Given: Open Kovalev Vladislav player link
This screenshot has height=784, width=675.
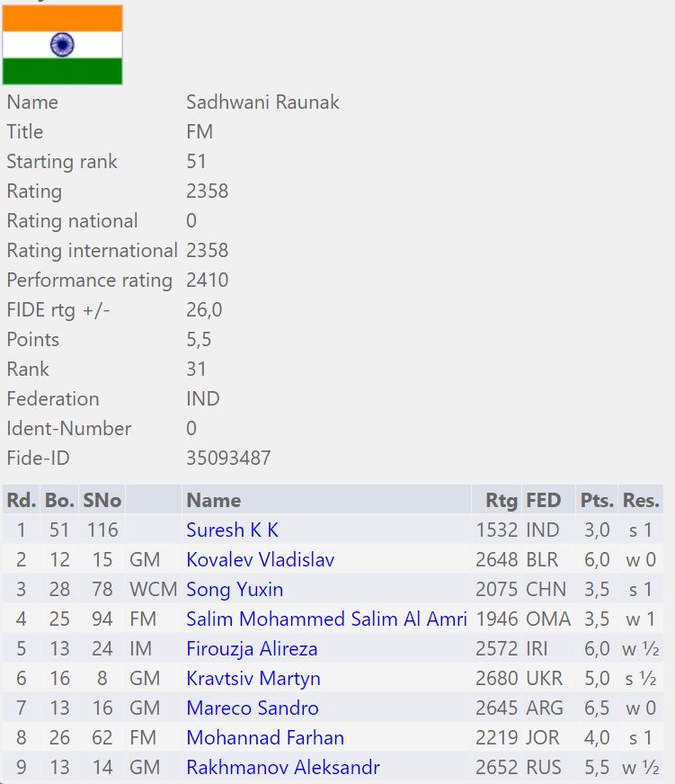Looking at the screenshot, I should 260,559.
